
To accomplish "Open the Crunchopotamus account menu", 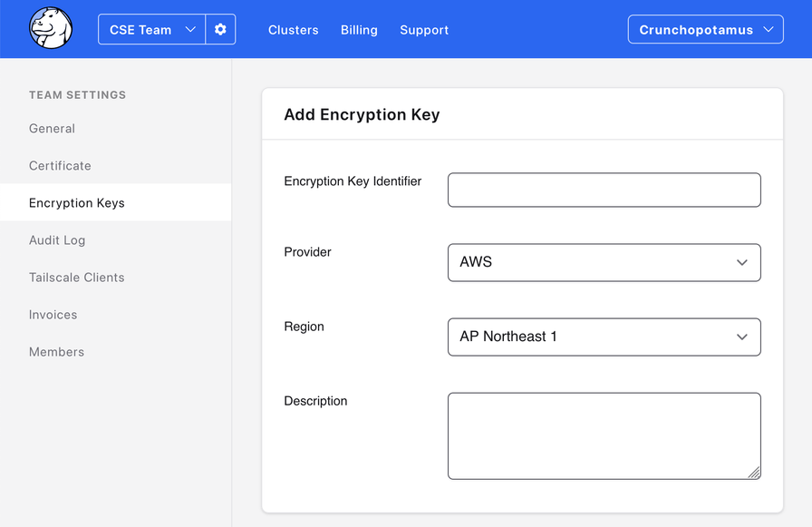I will coord(705,28).
